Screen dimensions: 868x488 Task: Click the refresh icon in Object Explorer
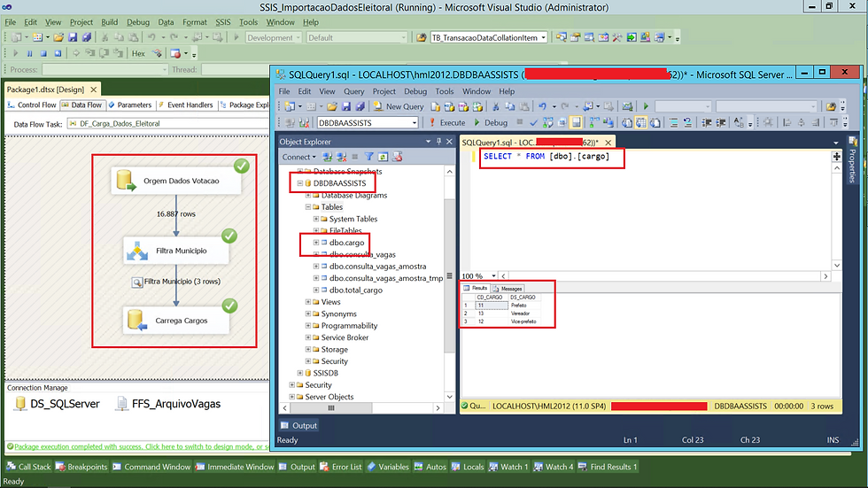click(383, 157)
